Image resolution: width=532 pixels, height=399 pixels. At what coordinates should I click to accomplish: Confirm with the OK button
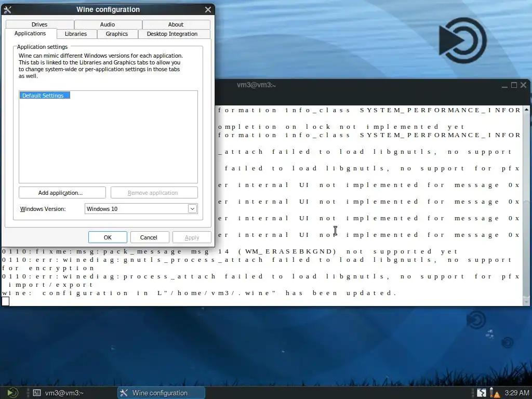[108, 237]
